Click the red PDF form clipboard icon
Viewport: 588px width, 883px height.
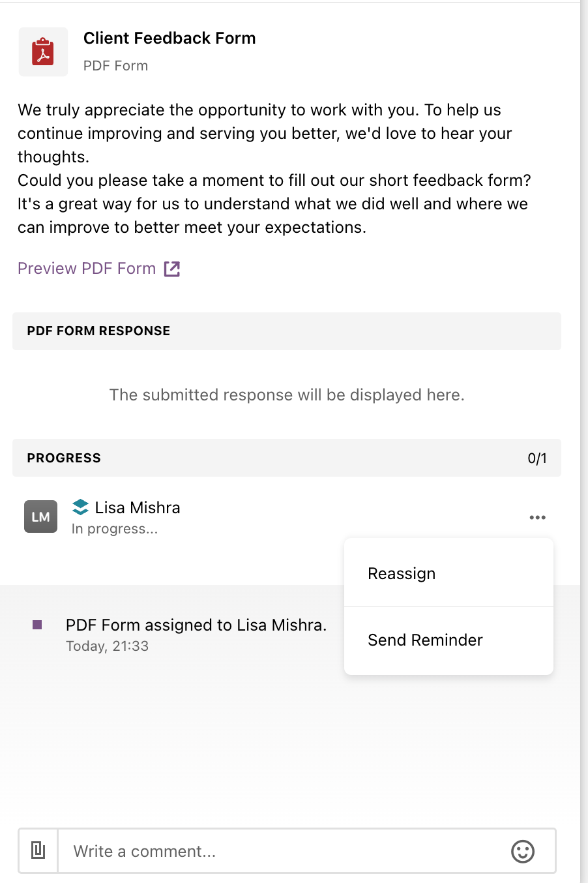coord(43,52)
